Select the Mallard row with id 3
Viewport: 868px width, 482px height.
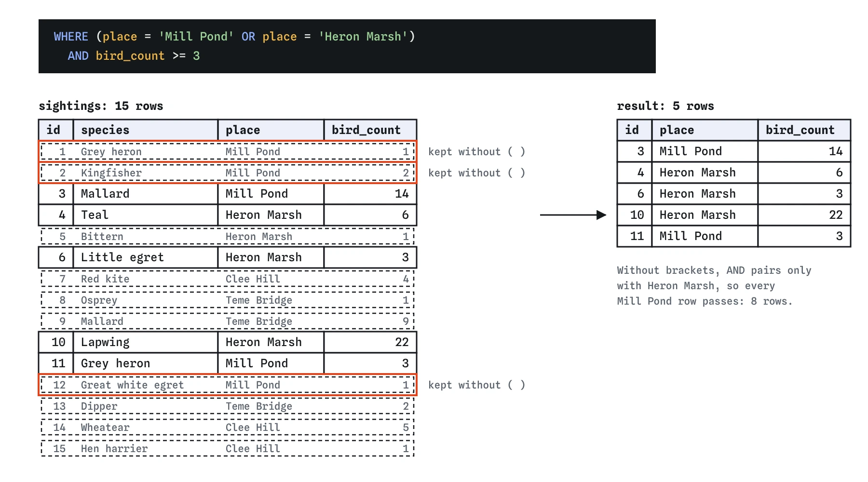tap(228, 194)
